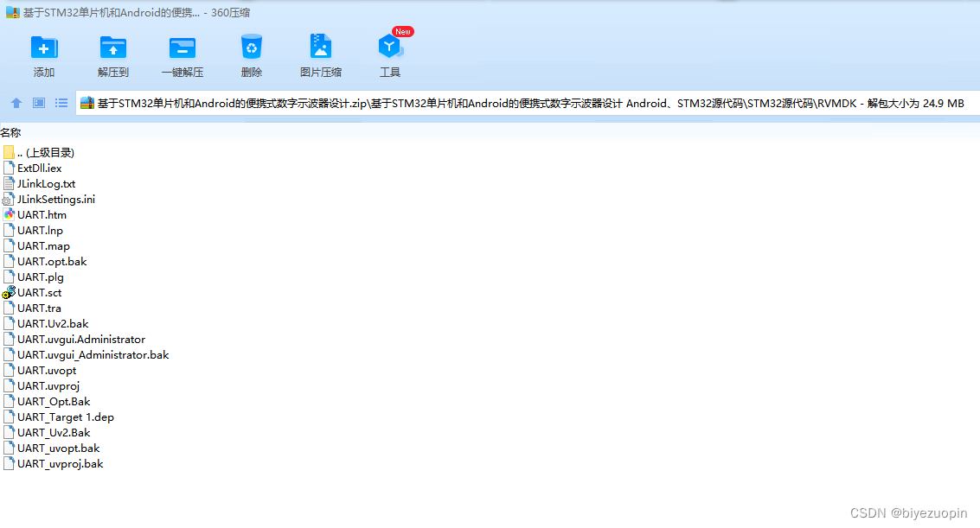The height and width of the screenshot is (528, 980).
Task: Click the 添加 (Add) toolbar icon
Action: 44,48
